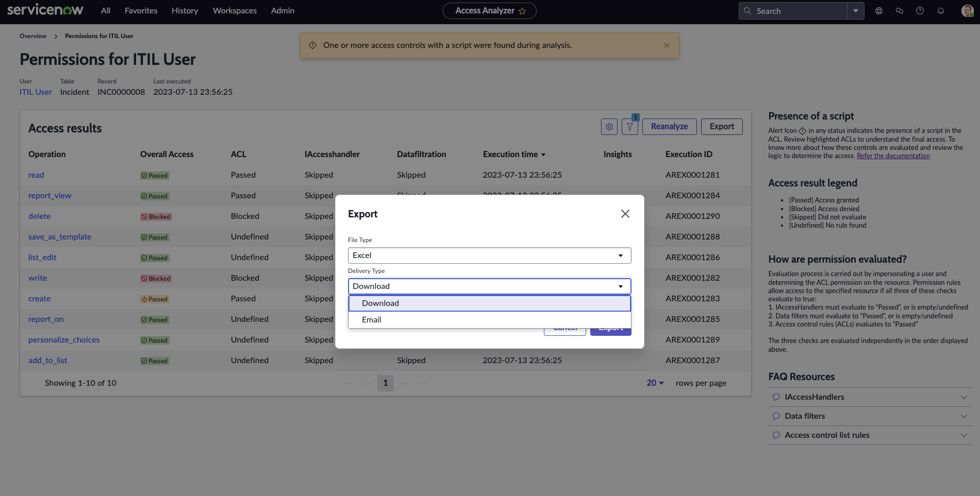Viewport: 980px width, 496px height.
Task: Open the filter funnel icon
Action: pyautogui.click(x=630, y=127)
